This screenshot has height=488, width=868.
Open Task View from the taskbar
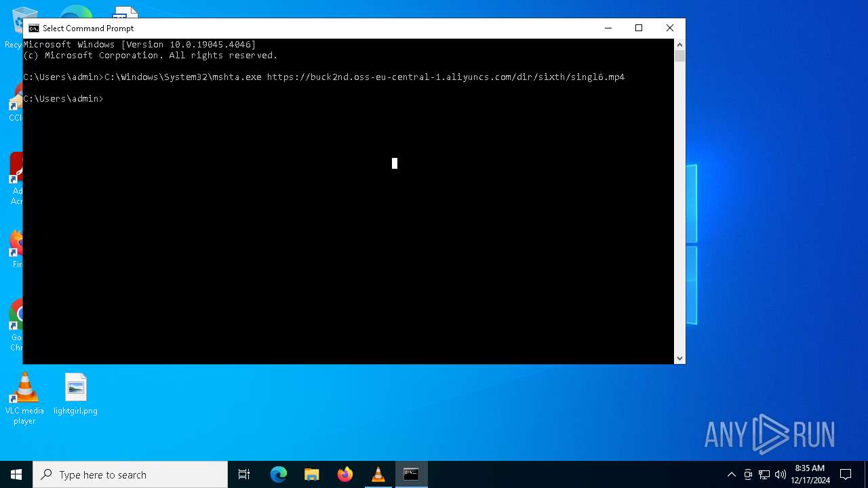[x=244, y=474]
